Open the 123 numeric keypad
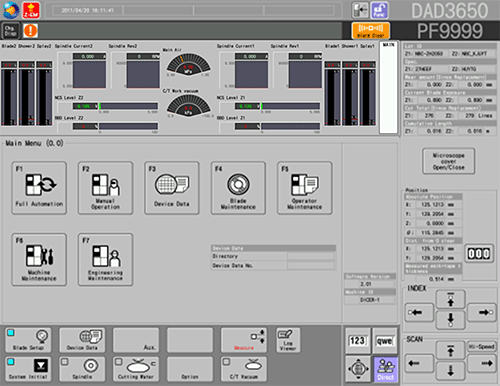The image size is (500, 386). pos(358,341)
